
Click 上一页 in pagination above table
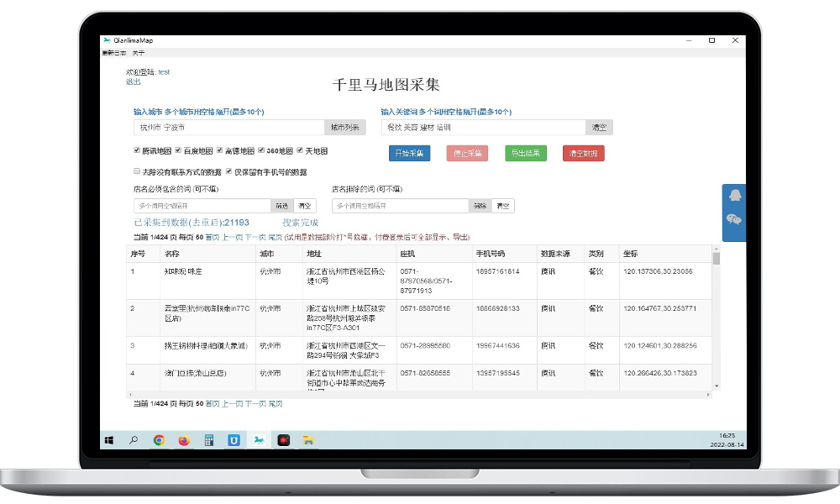pos(232,237)
